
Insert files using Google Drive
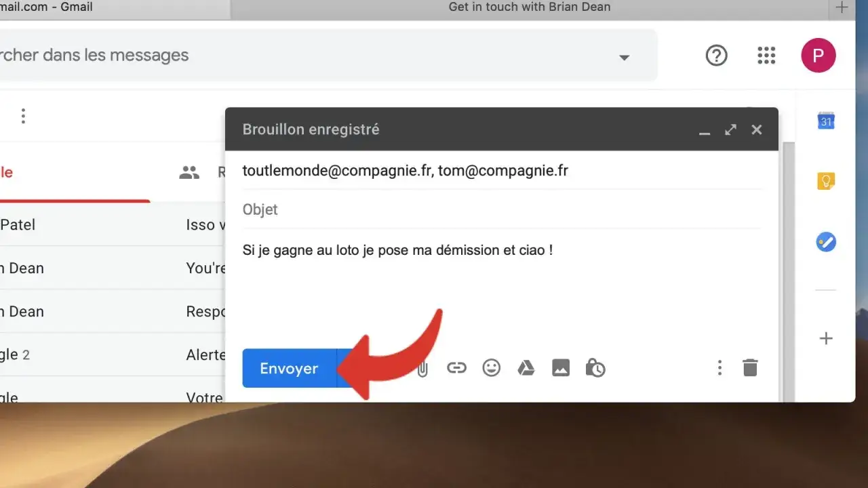[x=526, y=368]
